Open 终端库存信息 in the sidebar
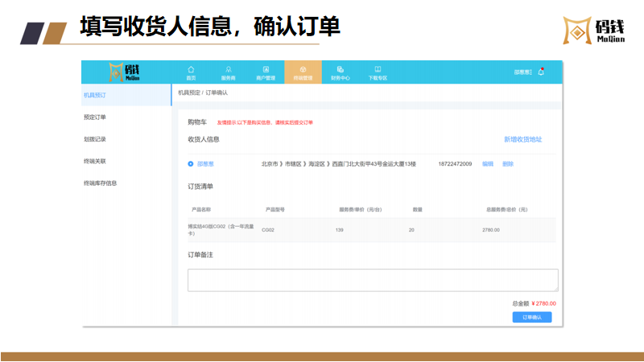 pos(101,183)
